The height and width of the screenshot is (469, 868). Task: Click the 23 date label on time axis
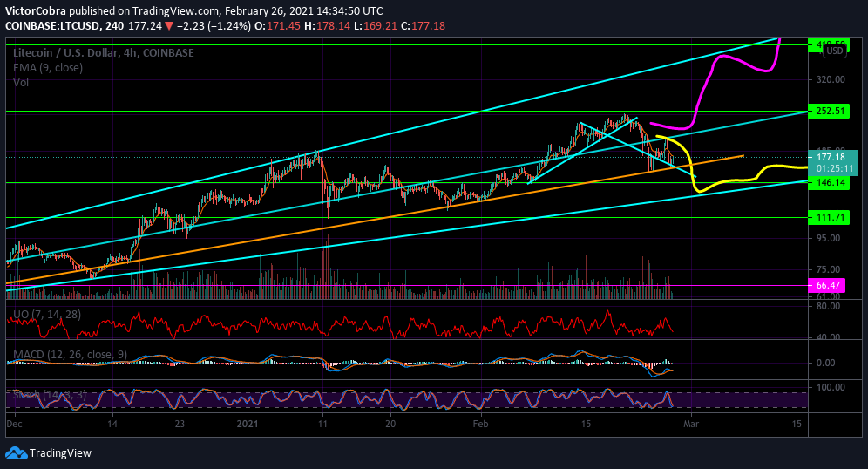pyautogui.click(x=179, y=424)
